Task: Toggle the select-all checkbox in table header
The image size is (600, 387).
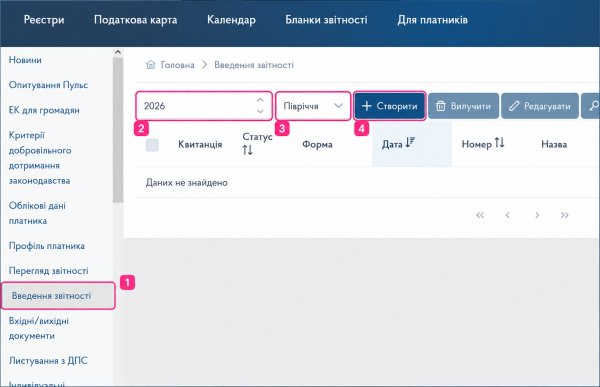Action: coord(152,145)
